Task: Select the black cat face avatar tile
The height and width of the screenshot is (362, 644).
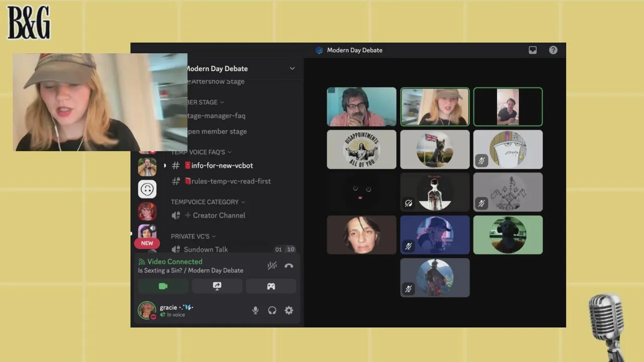Action: (362, 192)
